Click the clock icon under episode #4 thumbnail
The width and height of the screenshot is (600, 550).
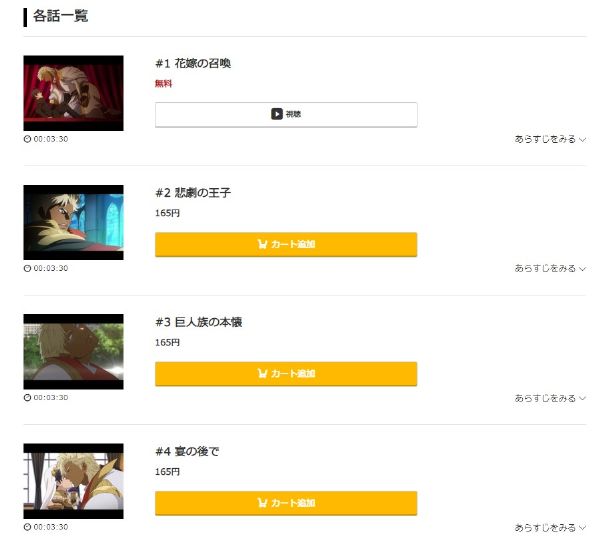point(27,527)
